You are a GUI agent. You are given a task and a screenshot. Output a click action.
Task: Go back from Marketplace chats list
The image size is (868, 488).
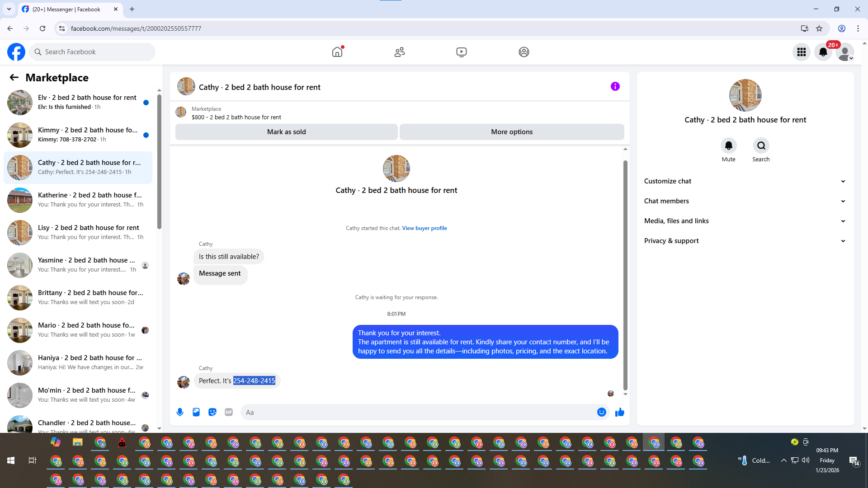14,77
